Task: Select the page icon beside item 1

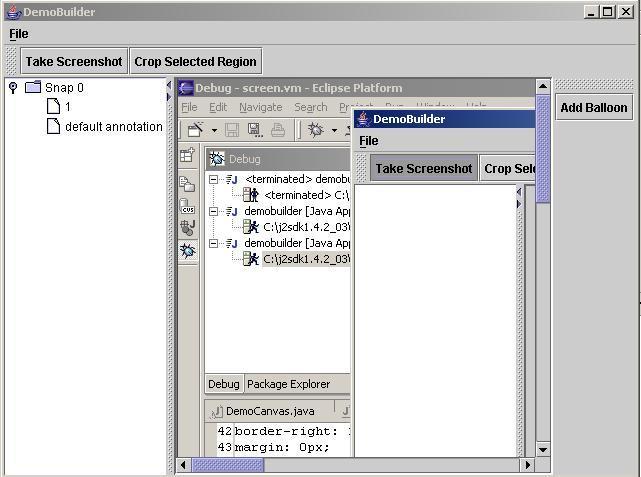Action: 54,106
